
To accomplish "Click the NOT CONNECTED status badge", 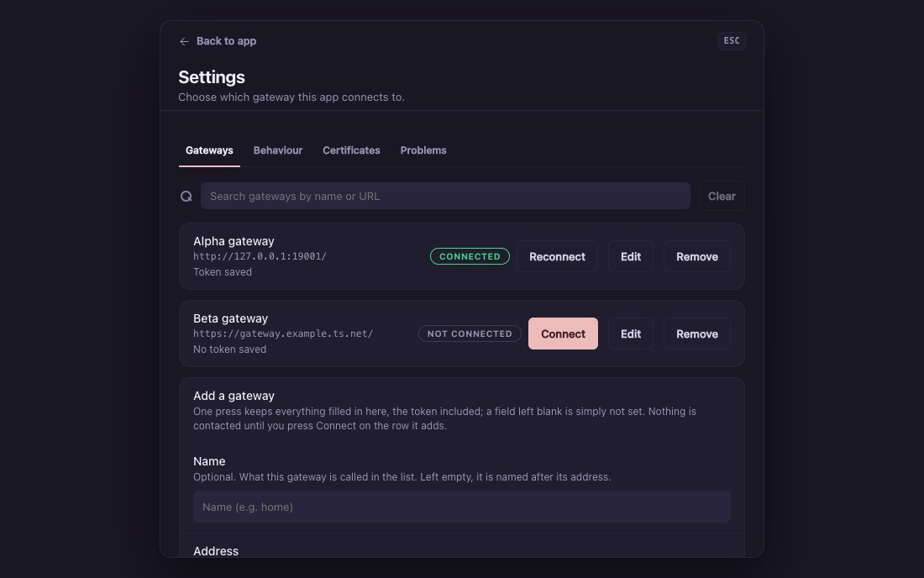I will [470, 334].
